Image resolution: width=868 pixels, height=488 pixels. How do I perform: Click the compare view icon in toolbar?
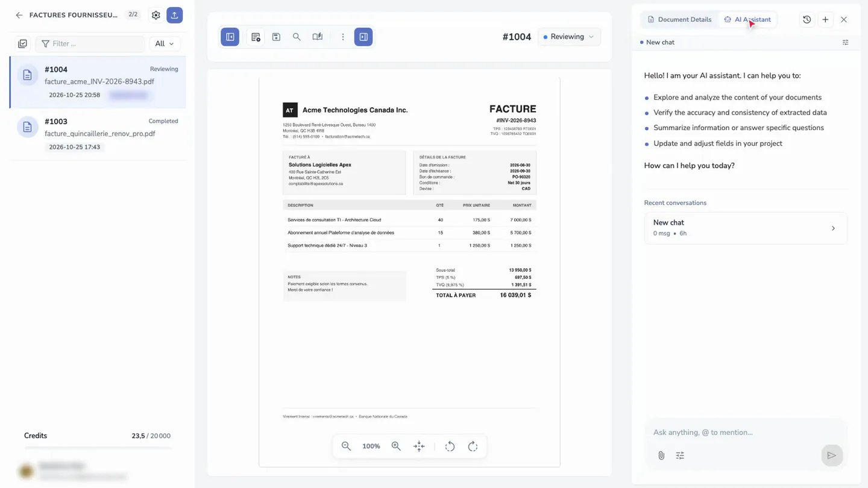[318, 37]
